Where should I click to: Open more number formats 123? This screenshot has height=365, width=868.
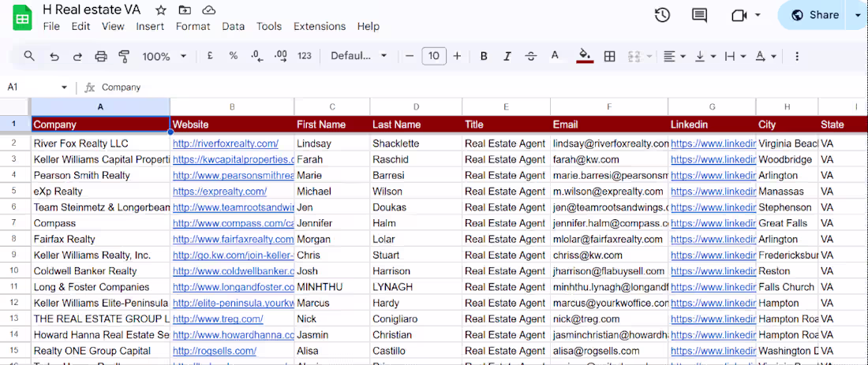(x=305, y=56)
